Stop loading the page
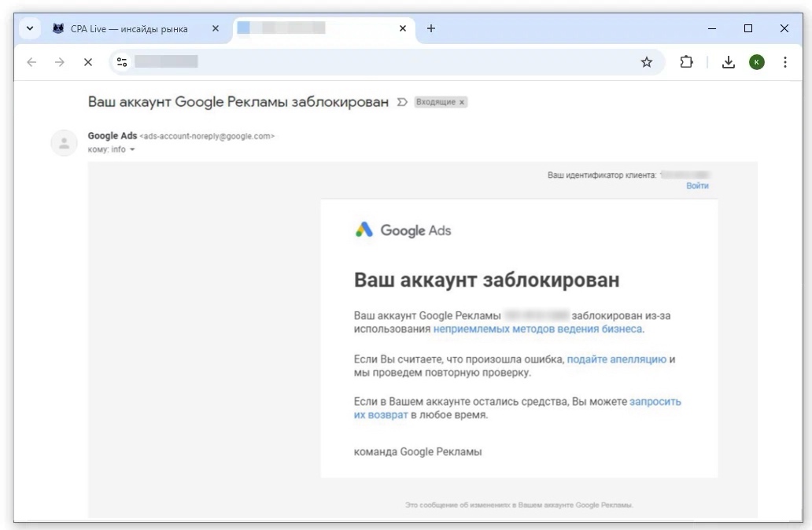812x530 pixels. coord(88,62)
